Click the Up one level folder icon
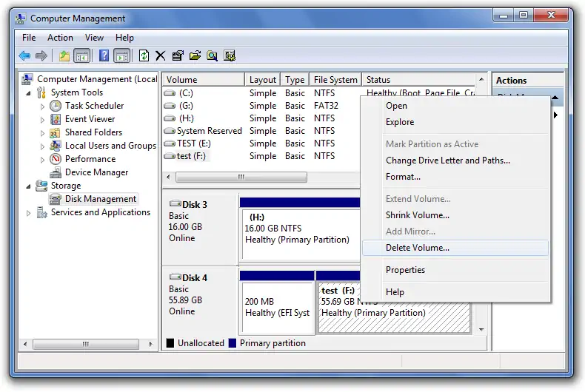The height and width of the screenshot is (392, 585). click(x=64, y=56)
